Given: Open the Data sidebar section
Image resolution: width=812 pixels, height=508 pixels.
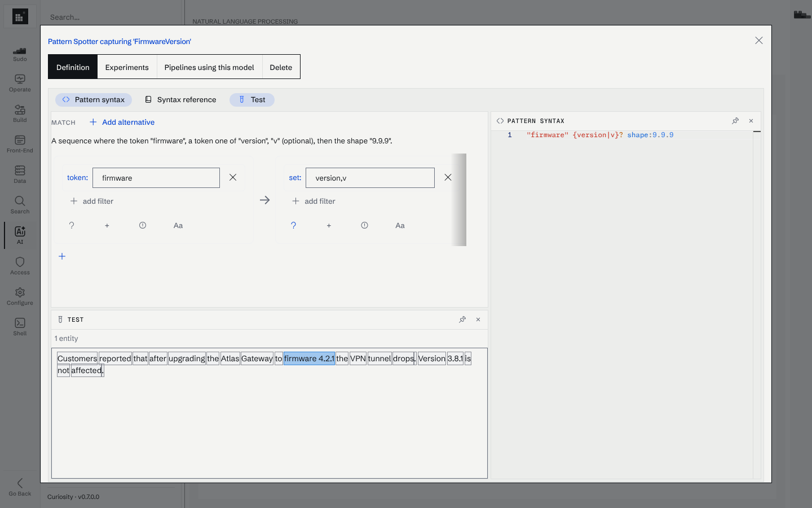Looking at the screenshot, I should click(x=20, y=174).
